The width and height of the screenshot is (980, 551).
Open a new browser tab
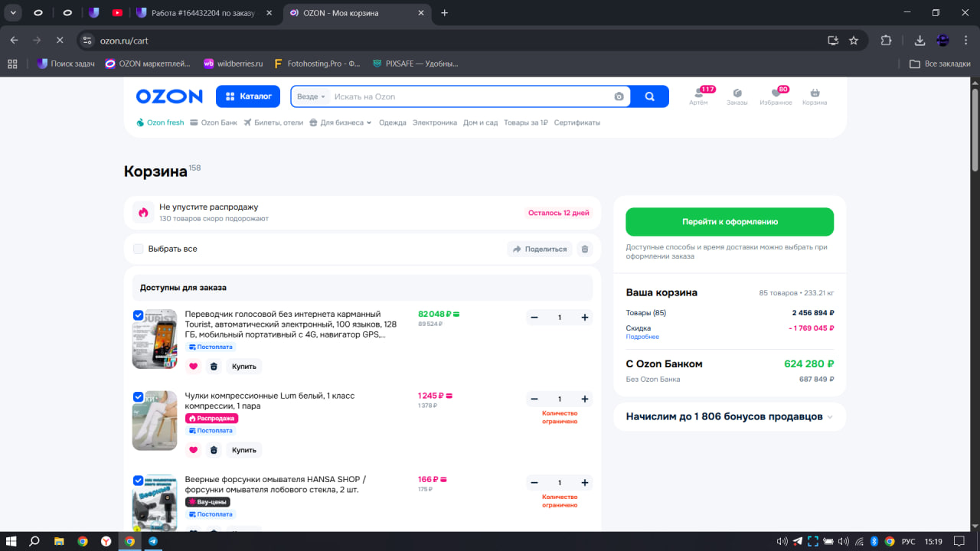point(445,13)
